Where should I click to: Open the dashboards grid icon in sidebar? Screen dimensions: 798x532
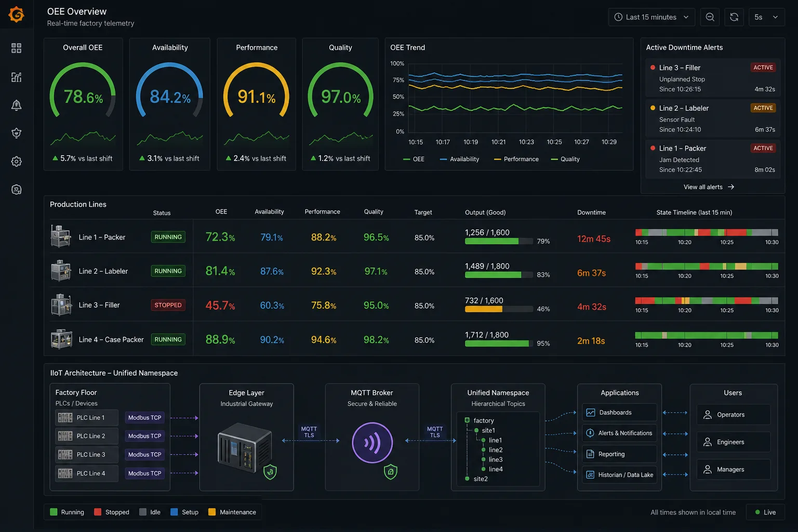(17, 48)
